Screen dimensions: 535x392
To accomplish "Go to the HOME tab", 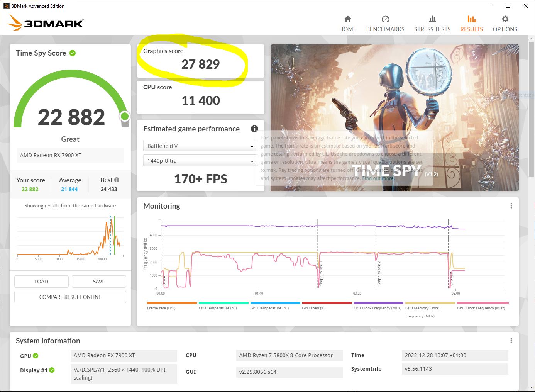I will 347,24.
